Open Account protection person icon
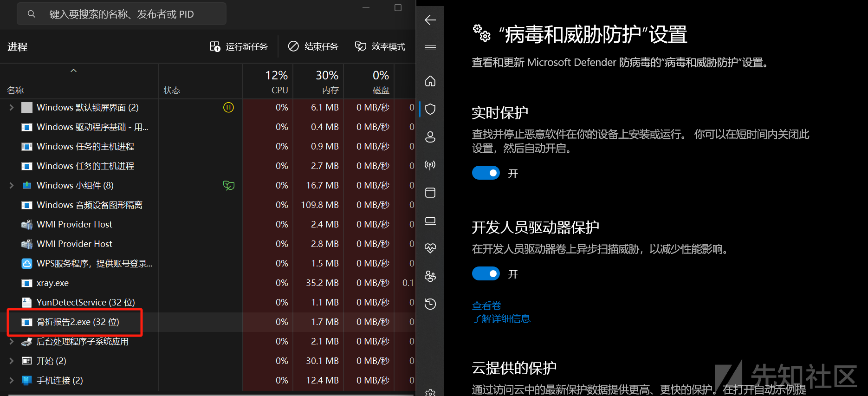 coord(430,137)
